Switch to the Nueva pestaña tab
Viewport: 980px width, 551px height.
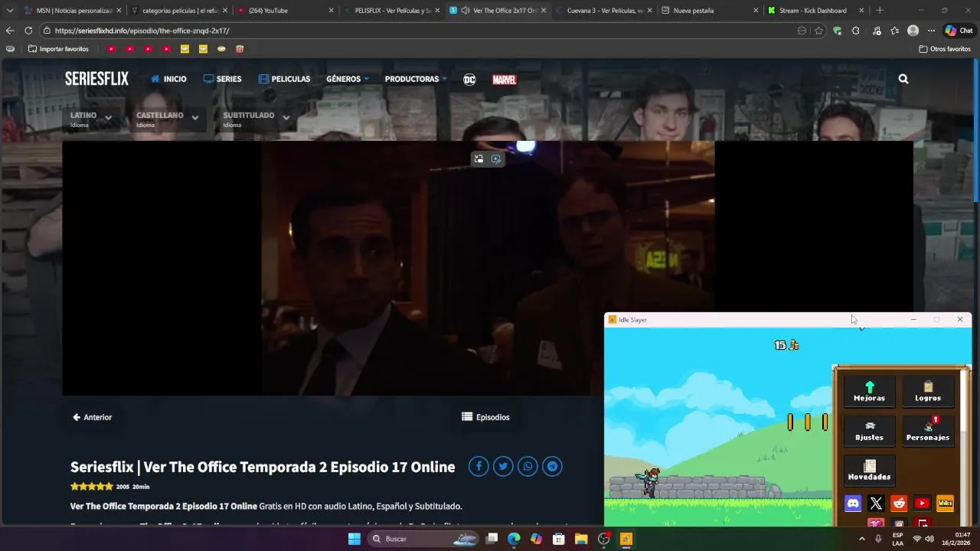709,11
